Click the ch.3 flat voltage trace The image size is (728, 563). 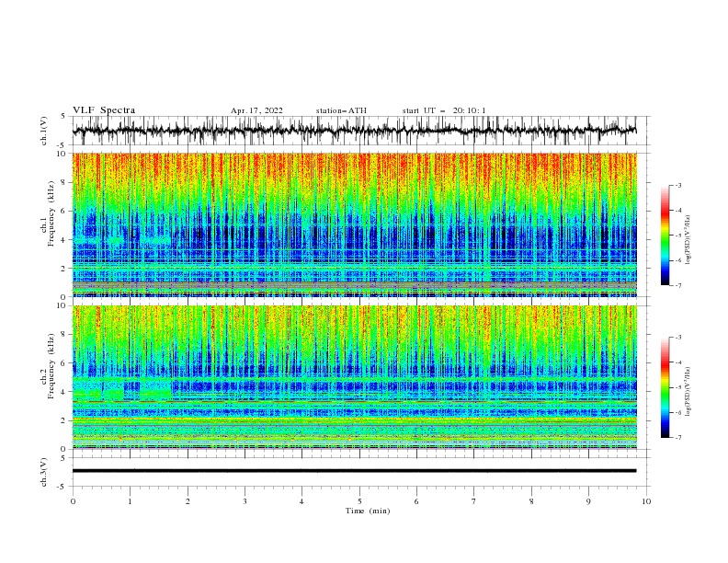[x=354, y=471]
